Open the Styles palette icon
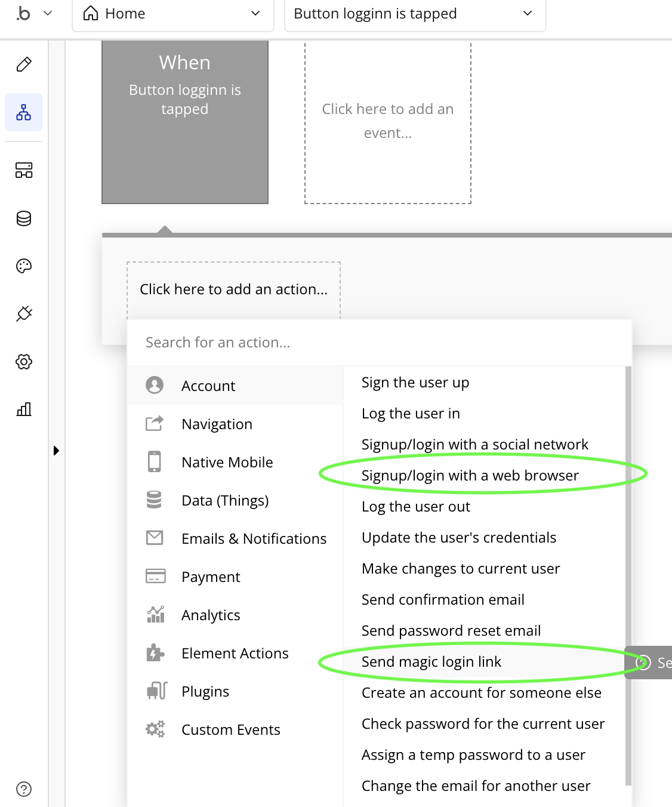The image size is (672, 807). (24, 266)
